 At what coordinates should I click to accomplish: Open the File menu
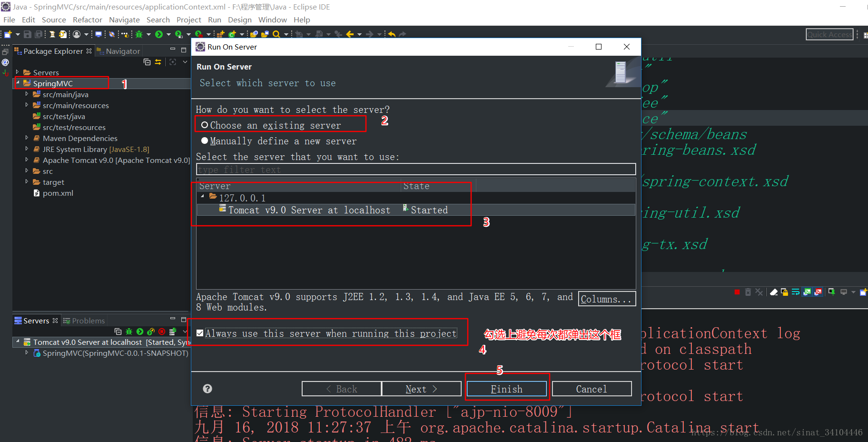point(9,20)
